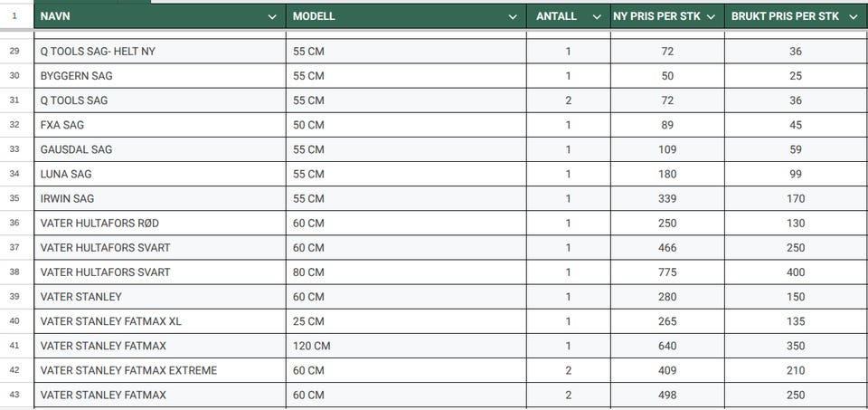Open the ANTALL column filter dropdown

tap(597, 17)
